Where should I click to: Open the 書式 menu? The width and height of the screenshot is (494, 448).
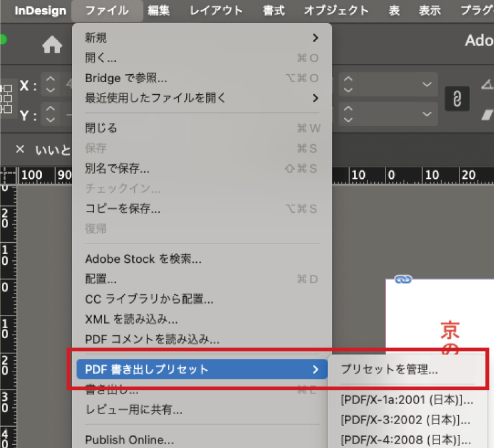pos(274,11)
